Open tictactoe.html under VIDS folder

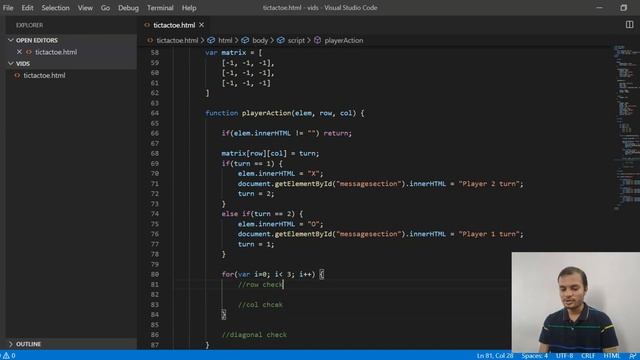click(44, 75)
